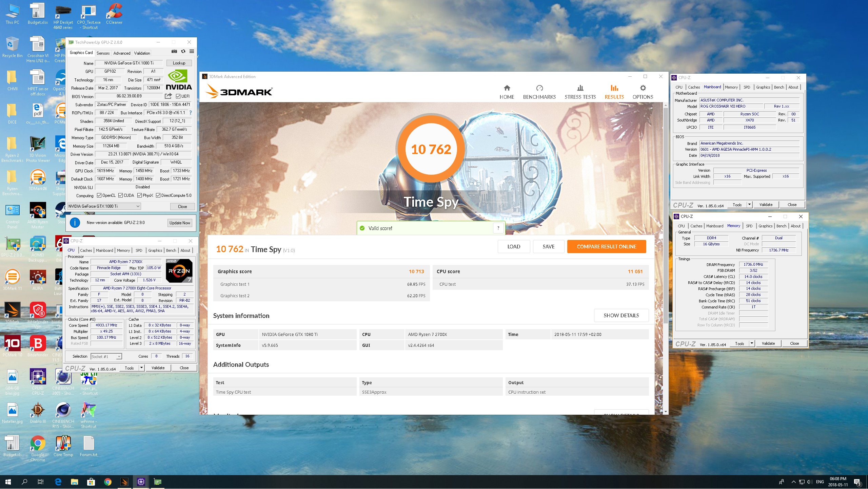Open the CCleaner desktop icon
The width and height of the screenshot is (868, 489).
click(114, 14)
